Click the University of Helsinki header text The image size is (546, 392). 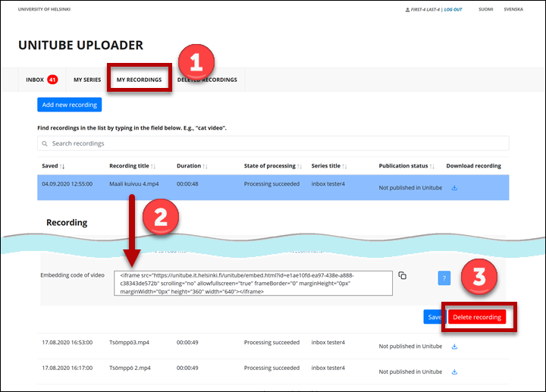pos(44,9)
